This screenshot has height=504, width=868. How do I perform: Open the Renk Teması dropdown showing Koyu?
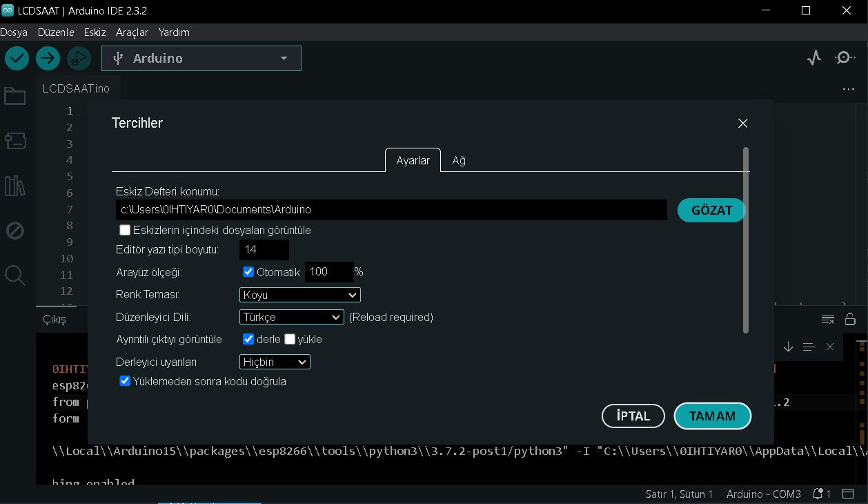300,295
